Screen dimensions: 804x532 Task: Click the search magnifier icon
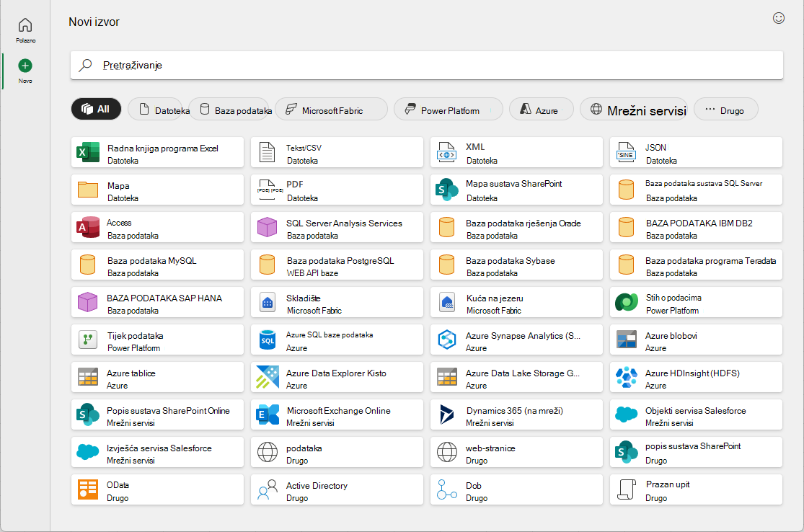tap(85, 65)
